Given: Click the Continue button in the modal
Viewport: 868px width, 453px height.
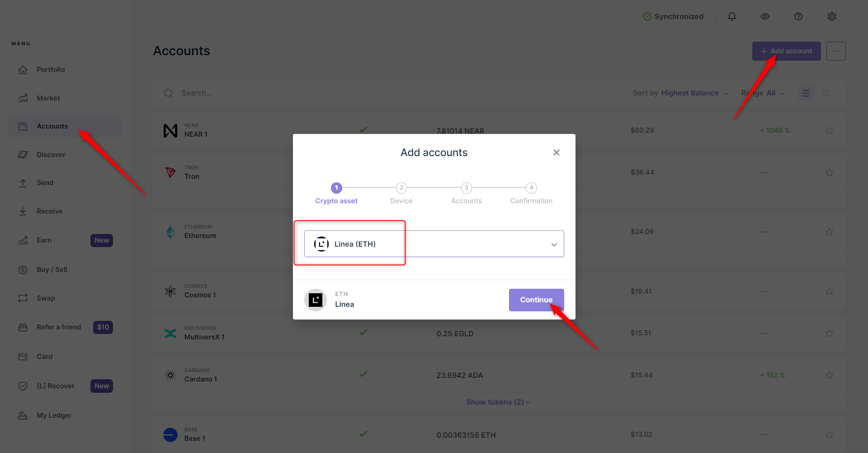Looking at the screenshot, I should tap(536, 300).
